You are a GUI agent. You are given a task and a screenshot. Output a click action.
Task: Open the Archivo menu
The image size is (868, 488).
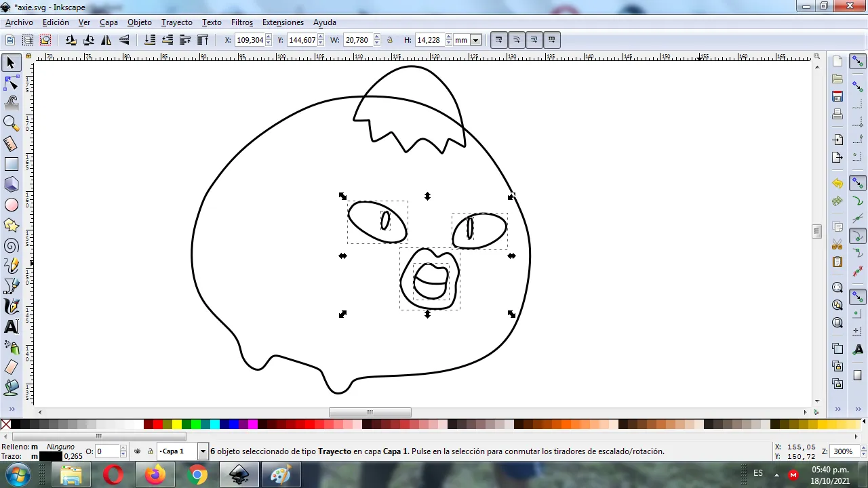[x=19, y=22]
